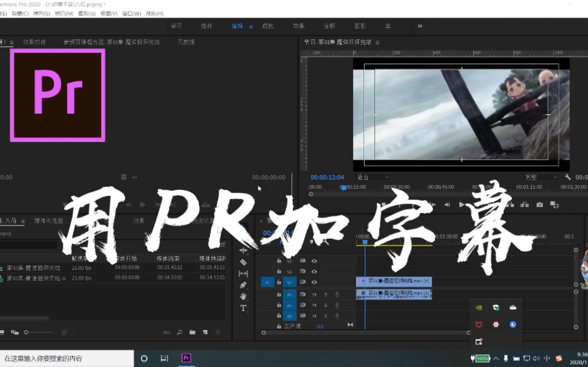Mute audio track A1
588x367 pixels.
click(315, 294)
